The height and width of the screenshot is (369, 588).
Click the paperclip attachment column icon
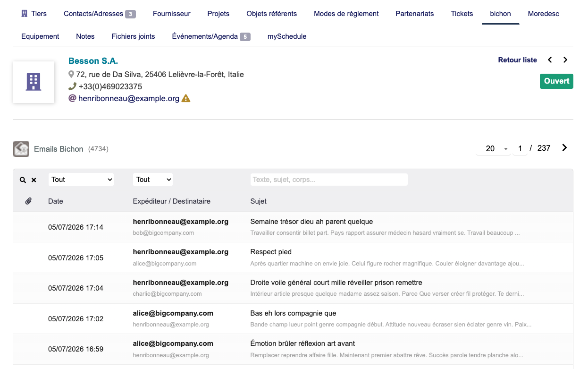28,201
